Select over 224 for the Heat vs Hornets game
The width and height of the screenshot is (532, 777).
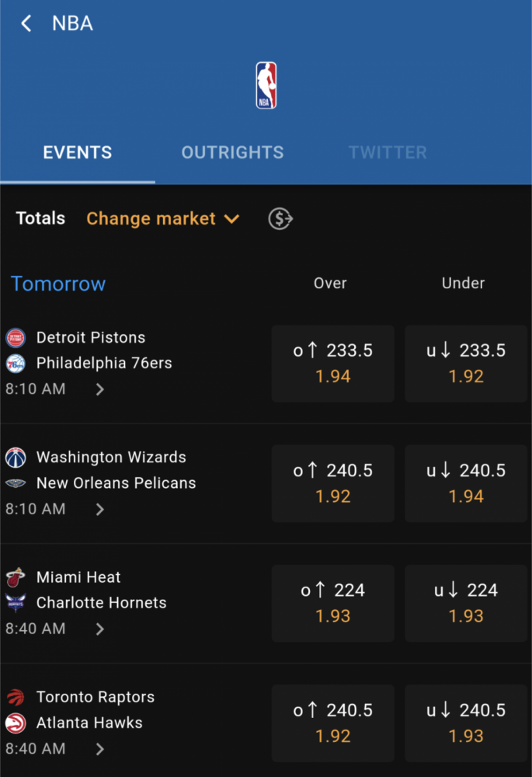click(333, 604)
